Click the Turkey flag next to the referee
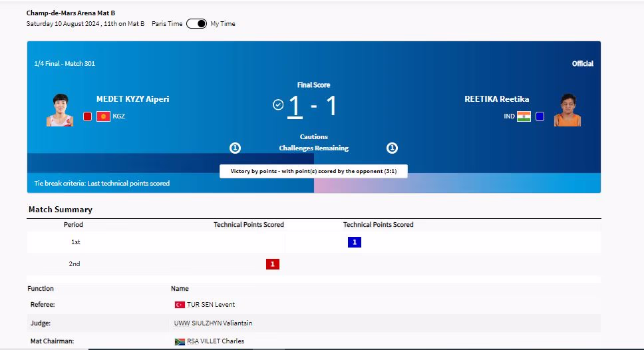 tap(180, 305)
